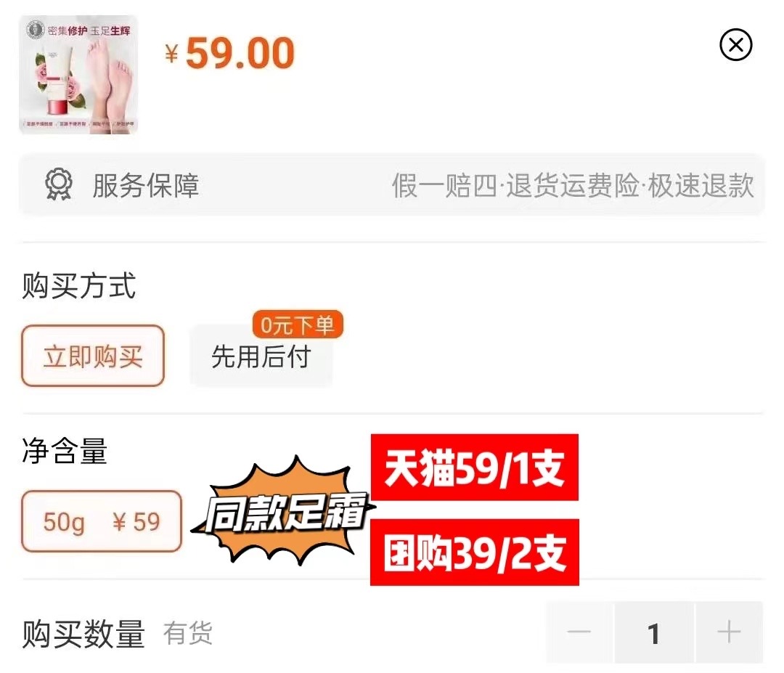
Task: Tap the 购买方式 section heading
Action: (79, 285)
